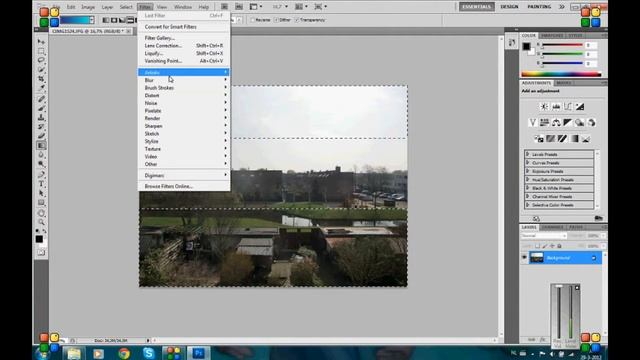Add a Brightness/Contrast adjustment
The height and width of the screenshot is (360, 640).
tap(544, 107)
